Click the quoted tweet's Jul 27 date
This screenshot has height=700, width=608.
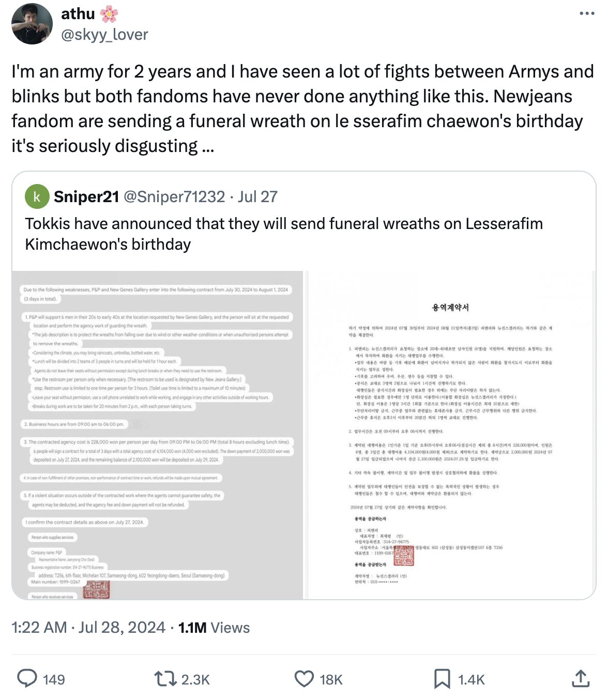coord(257,196)
